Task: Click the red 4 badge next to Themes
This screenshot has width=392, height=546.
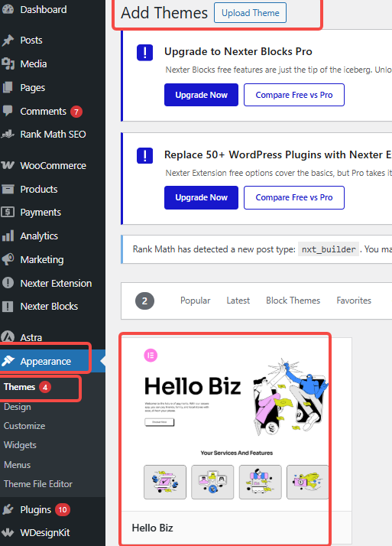Action: (45, 387)
